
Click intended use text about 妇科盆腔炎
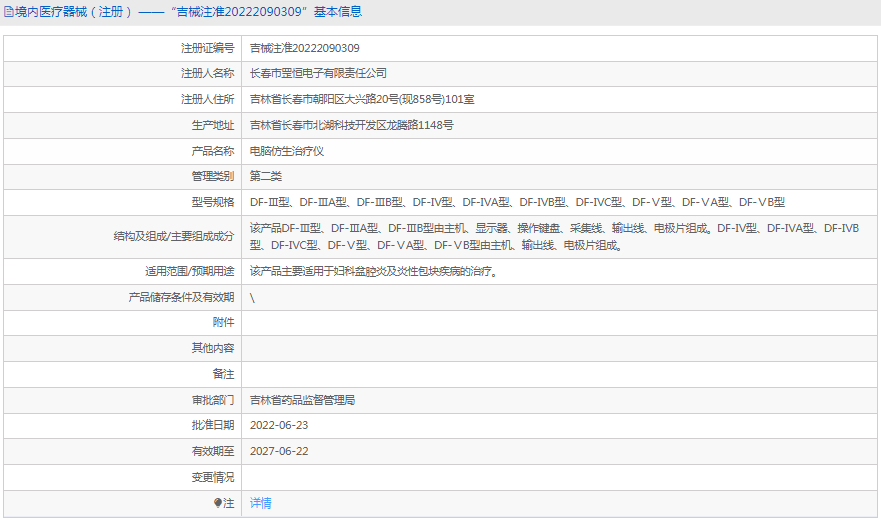[x=373, y=271]
